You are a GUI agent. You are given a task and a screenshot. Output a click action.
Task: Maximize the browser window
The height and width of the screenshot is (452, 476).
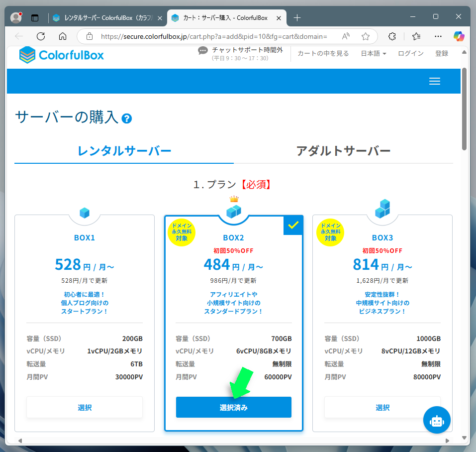(436, 17)
